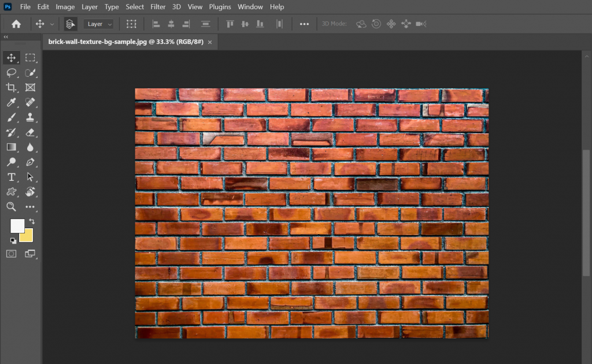Viewport: 592px width, 364px height.
Task: Pick the Clone Stamp tool
Action: coord(30,117)
